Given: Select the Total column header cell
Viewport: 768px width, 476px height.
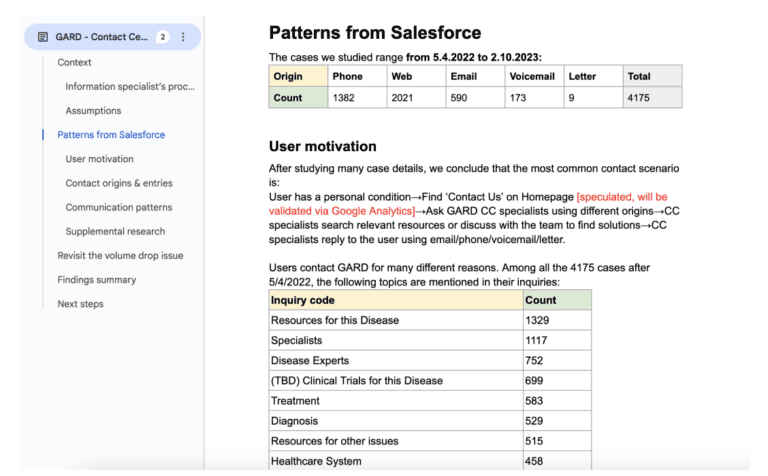Looking at the screenshot, I should (653, 76).
